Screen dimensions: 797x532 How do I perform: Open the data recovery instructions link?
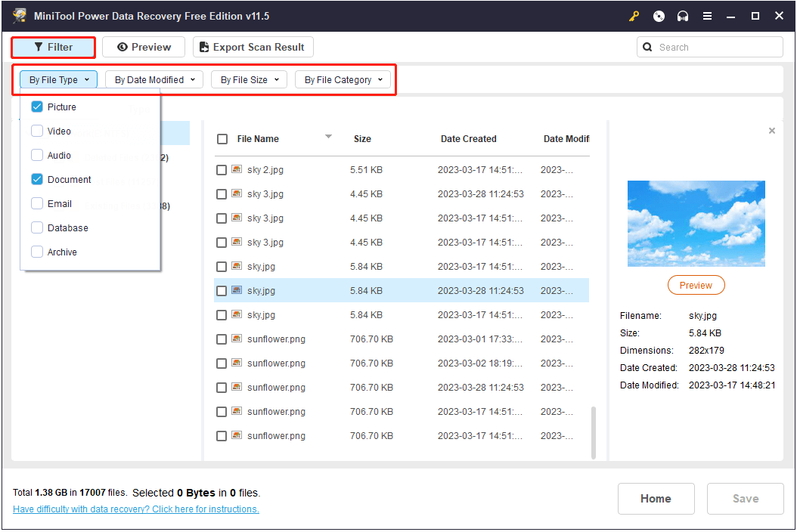(x=136, y=509)
